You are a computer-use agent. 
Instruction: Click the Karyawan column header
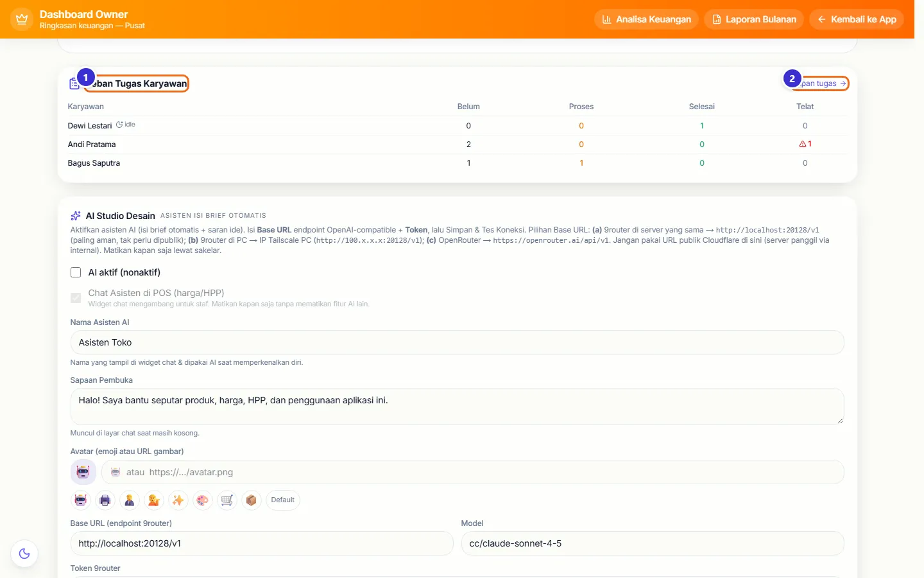pyautogui.click(x=86, y=107)
